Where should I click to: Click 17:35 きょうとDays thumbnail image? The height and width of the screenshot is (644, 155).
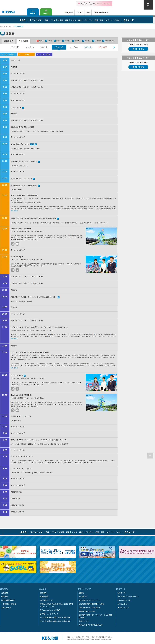tap(101, 264)
